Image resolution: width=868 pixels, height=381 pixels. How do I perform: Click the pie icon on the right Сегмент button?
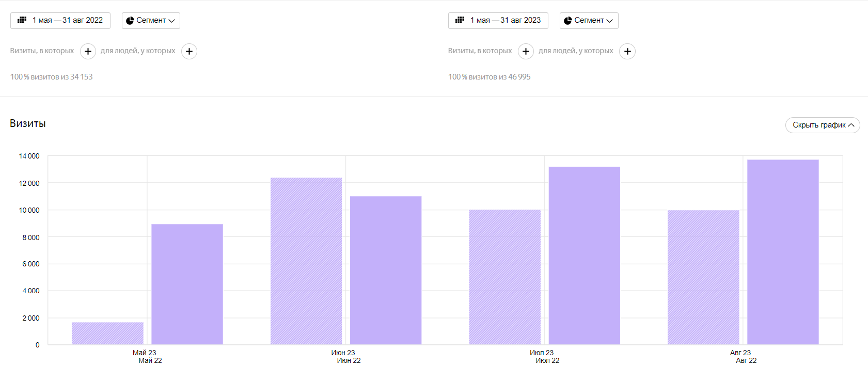[x=568, y=21]
